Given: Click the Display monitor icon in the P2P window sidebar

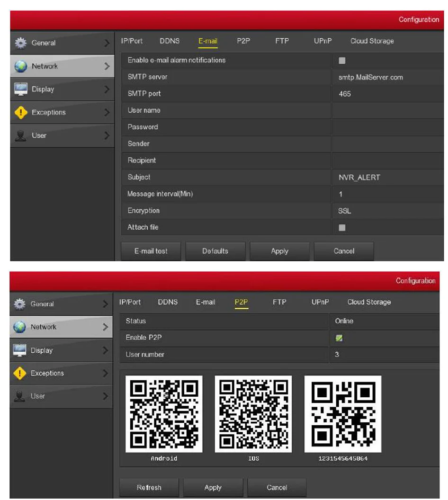Looking at the screenshot, I should tap(20, 350).
